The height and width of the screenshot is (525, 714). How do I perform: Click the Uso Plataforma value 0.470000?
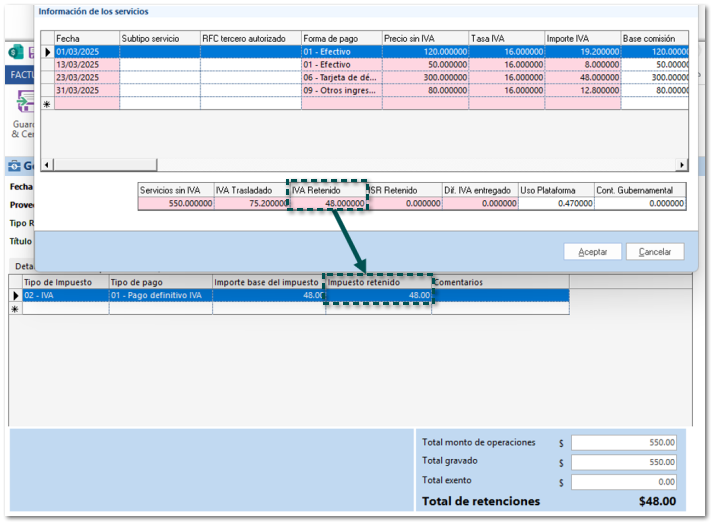(555, 203)
